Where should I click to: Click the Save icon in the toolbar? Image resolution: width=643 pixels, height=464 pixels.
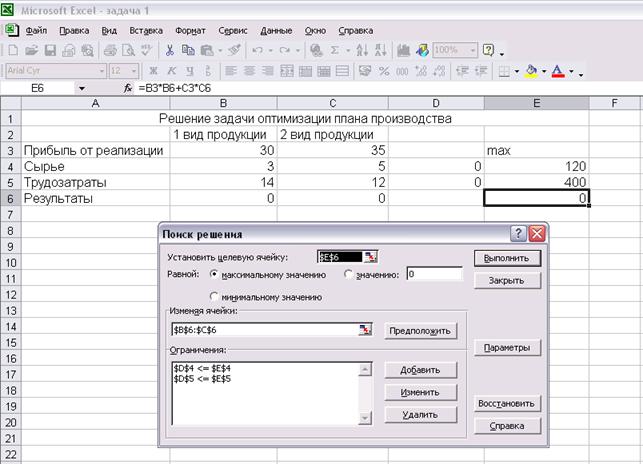tap(48, 50)
